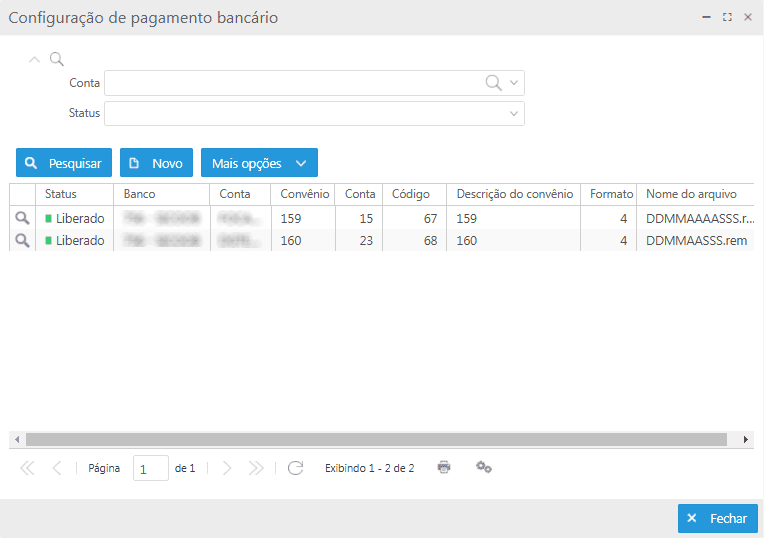Click the refresh icon in pagination bar
Image resolution: width=764 pixels, height=538 pixels.
(295, 467)
